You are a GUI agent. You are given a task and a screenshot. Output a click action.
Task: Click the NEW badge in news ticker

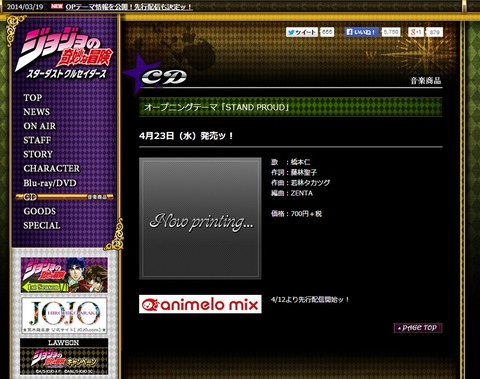tap(57, 6)
